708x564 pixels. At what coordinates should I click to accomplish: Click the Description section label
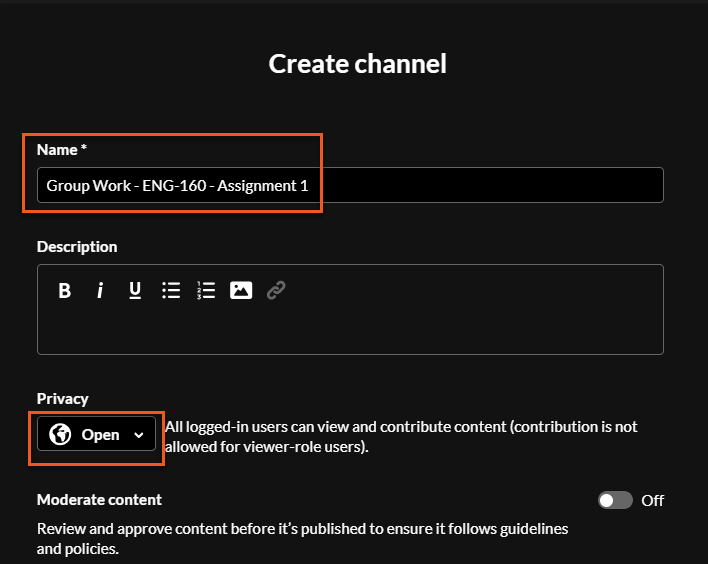tap(77, 246)
